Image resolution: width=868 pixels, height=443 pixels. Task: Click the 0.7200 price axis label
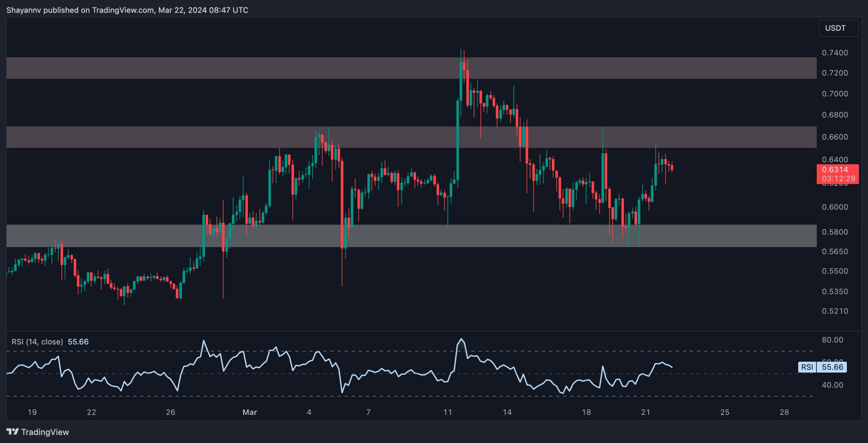point(835,73)
